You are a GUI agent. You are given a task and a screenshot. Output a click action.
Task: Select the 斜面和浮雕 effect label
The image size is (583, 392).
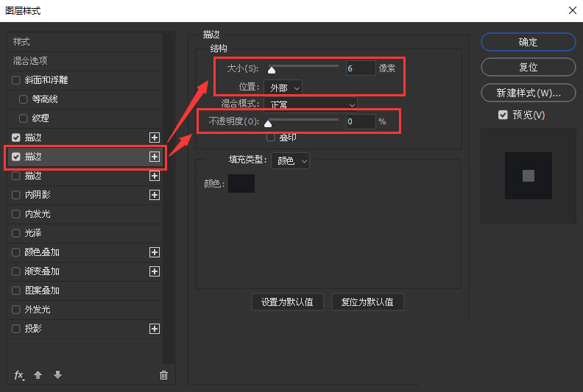[46, 80]
